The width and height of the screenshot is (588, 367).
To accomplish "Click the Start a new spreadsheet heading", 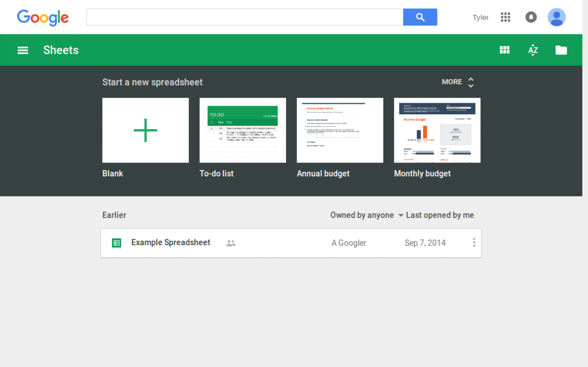I will (x=152, y=82).
